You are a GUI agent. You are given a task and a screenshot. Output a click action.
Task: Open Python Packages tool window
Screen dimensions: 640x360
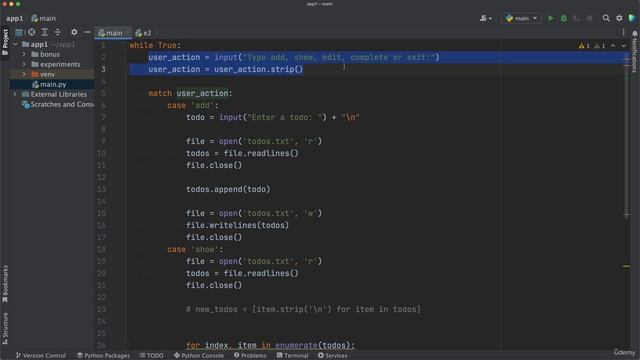(103, 356)
